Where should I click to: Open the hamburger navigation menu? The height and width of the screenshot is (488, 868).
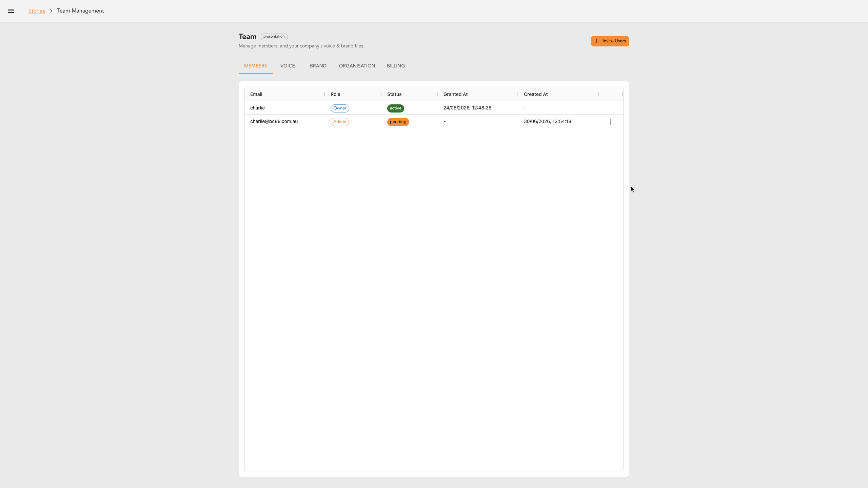point(11,11)
